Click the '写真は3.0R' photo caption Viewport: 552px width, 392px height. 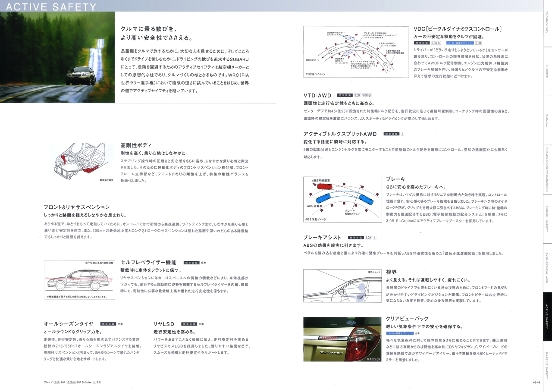[373, 359]
